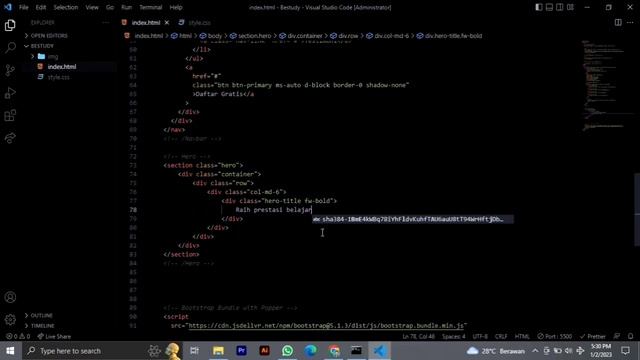The width and height of the screenshot is (640, 360).
Task: Open the Search view in the activity bar
Action: [10, 47]
